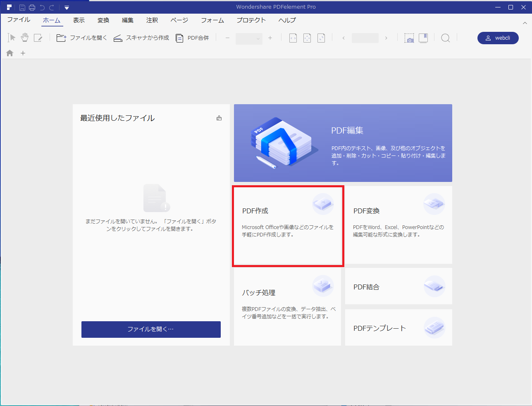Open the プロテクト tab
The image size is (532, 406).
coord(251,20)
